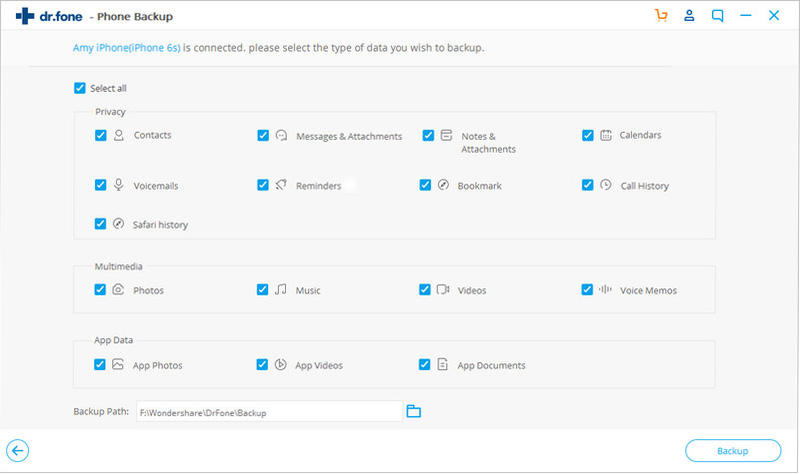The height and width of the screenshot is (474, 800).
Task: Disable the Photos checkbox
Action: 100,289
